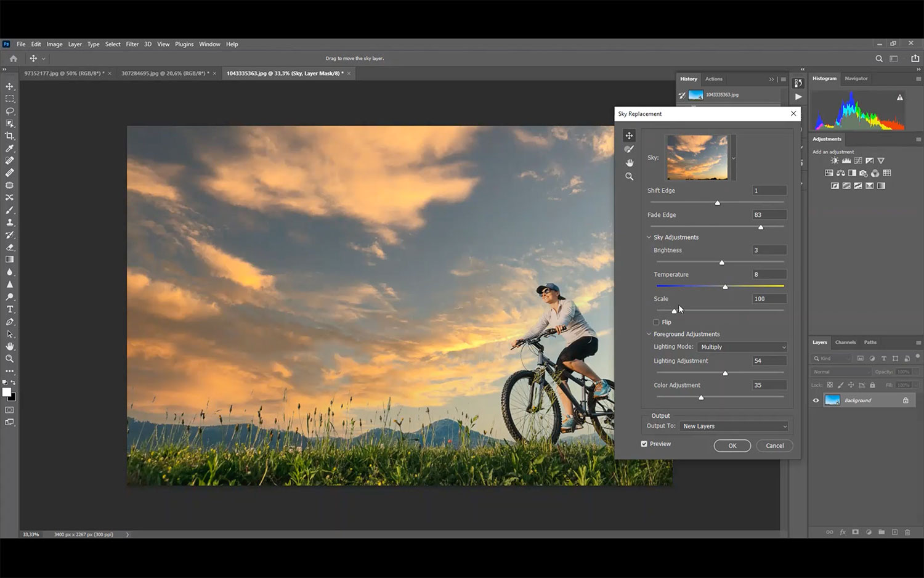Click the Temperature slider handle
This screenshot has width=924, height=578.
(x=725, y=287)
